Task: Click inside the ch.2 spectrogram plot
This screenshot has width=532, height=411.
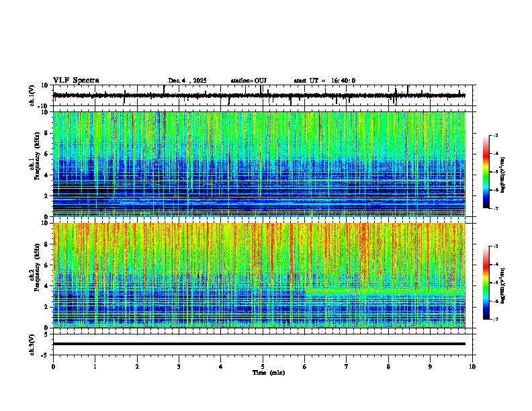Action: [259, 275]
